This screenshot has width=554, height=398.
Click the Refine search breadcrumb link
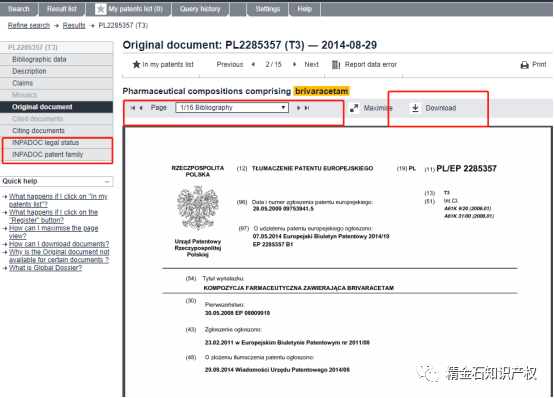(29, 25)
